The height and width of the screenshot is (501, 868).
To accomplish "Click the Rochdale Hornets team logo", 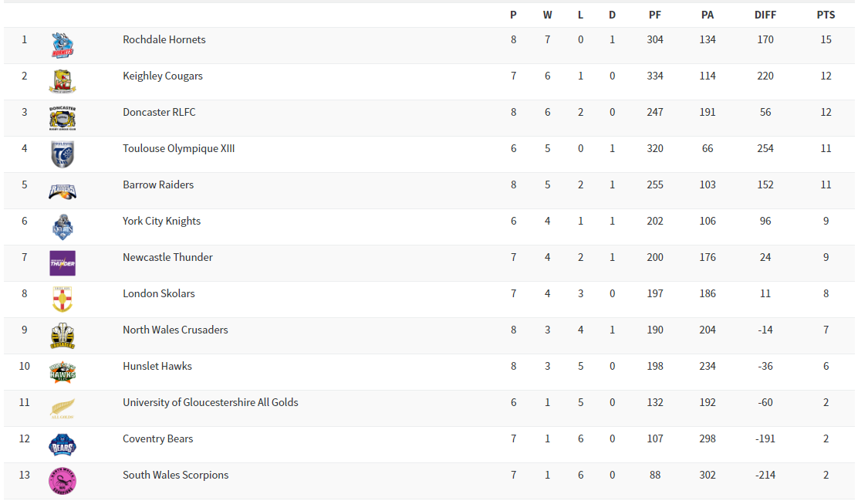I will pos(62,46).
